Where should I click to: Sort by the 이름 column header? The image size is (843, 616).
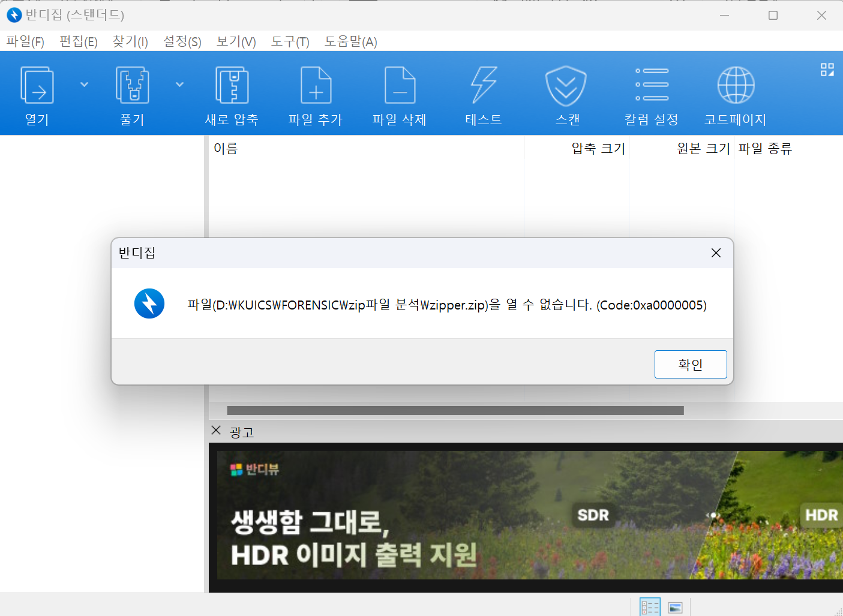(366, 148)
